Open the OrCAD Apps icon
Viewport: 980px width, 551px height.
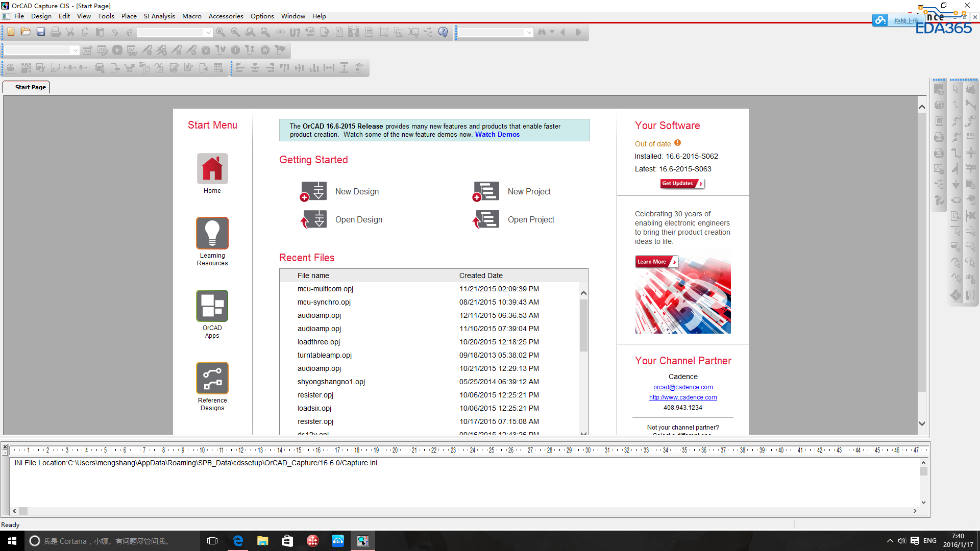point(212,306)
